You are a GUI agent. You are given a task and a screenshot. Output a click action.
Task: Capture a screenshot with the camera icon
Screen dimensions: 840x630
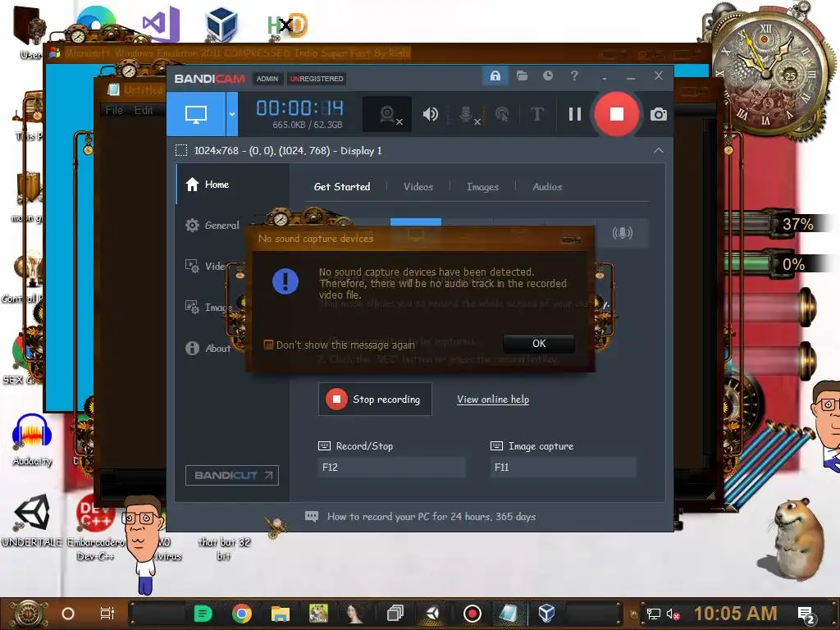point(659,114)
